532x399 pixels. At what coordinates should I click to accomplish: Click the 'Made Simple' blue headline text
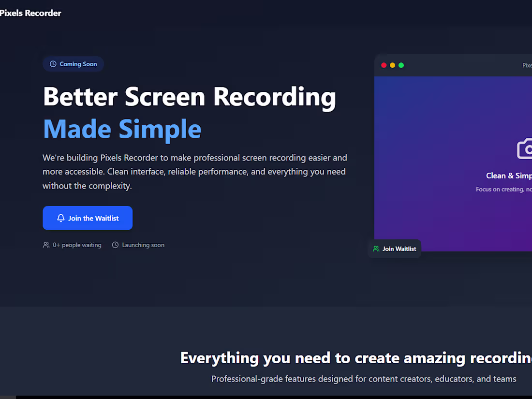pyautogui.click(x=121, y=129)
